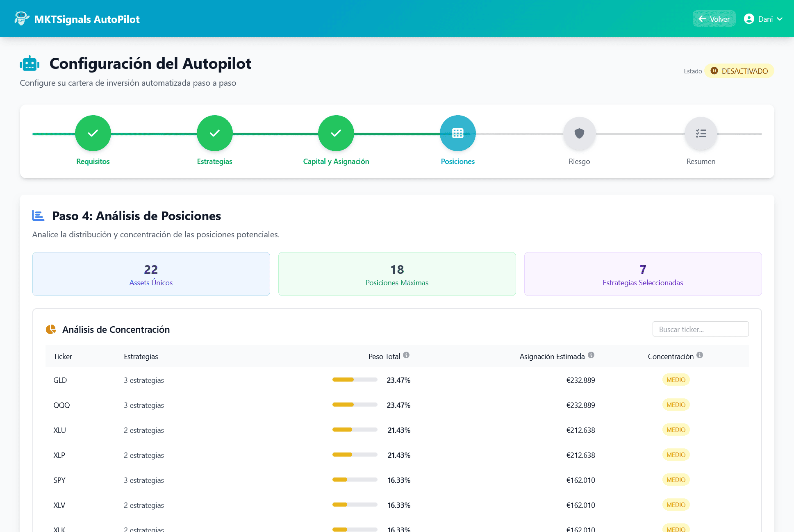Click the Ticker column header
794x532 pixels.
coord(63,357)
